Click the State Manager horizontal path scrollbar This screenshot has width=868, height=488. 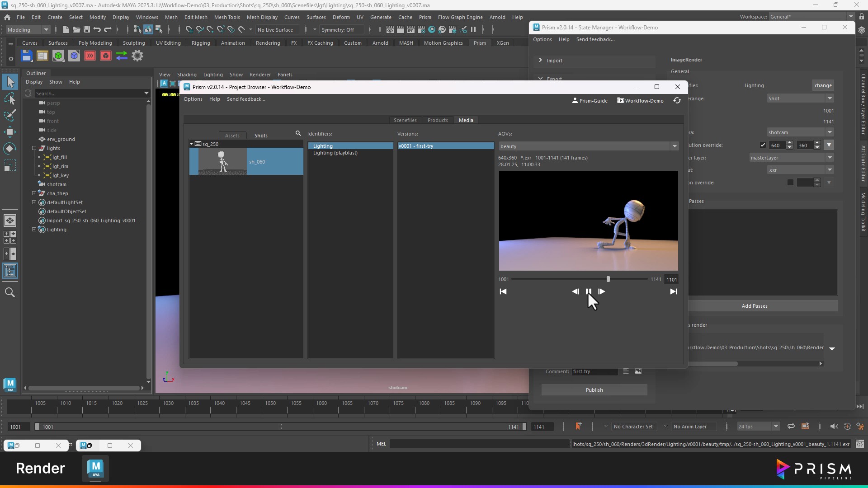[712, 364]
